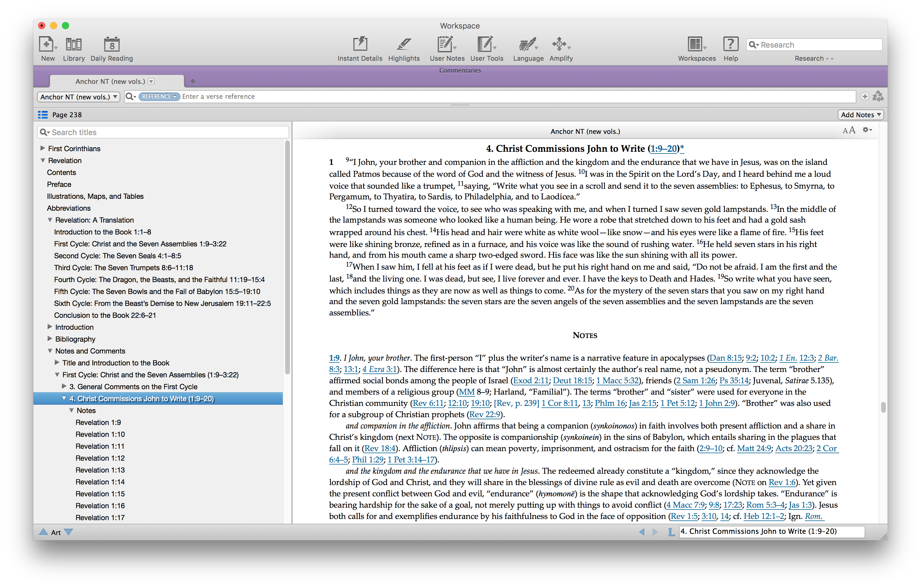Open the Language tool icon
Image resolution: width=921 pixels, height=588 pixels.
(527, 45)
